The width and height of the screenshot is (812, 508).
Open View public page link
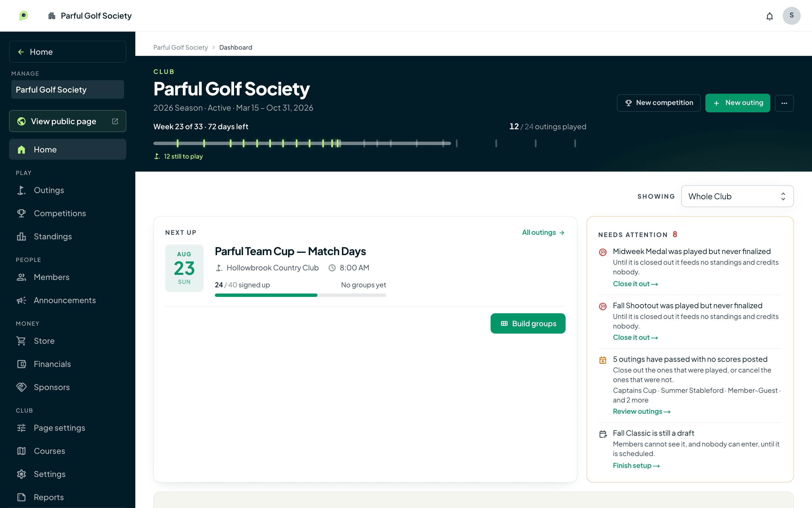[x=67, y=121]
